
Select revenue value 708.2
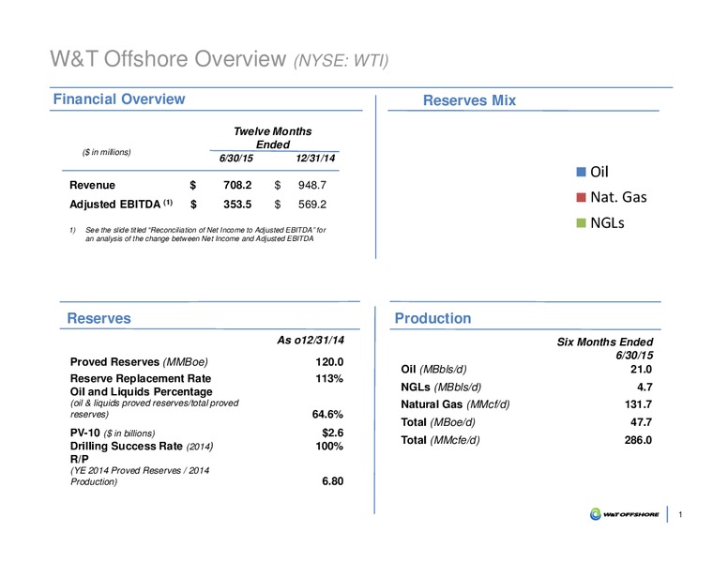(x=237, y=186)
